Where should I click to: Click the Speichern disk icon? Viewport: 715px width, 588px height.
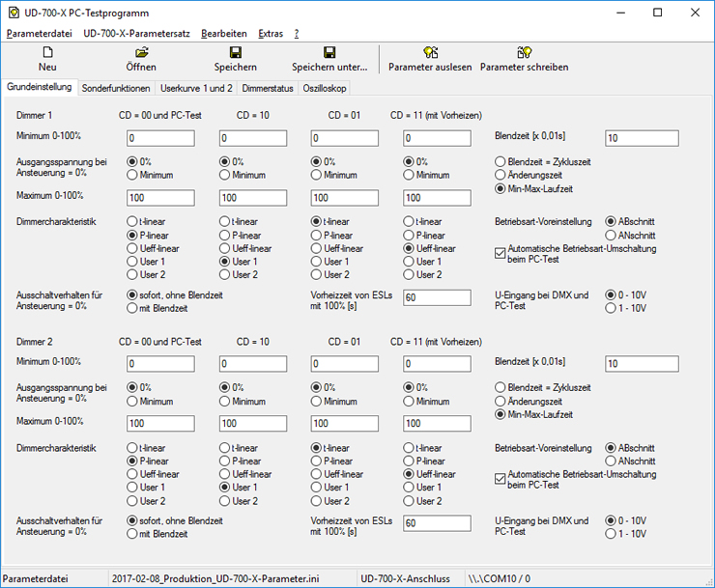click(235, 52)
